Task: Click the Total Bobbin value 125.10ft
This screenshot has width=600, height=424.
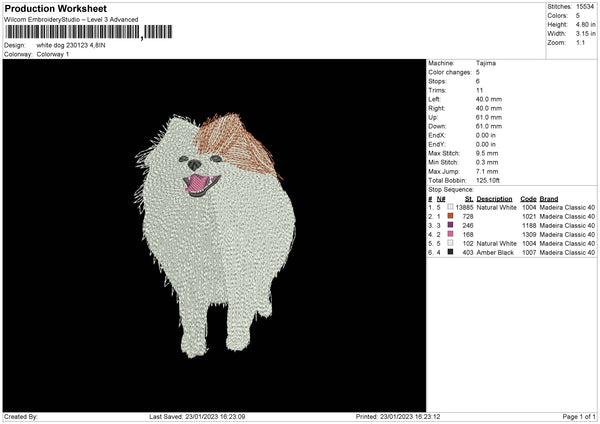Action: [x=488, y=181]
